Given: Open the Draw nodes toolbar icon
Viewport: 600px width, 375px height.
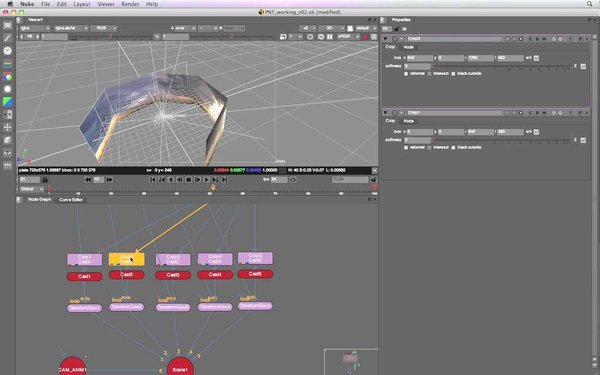Looking at the screenshot, I should 7,38.
